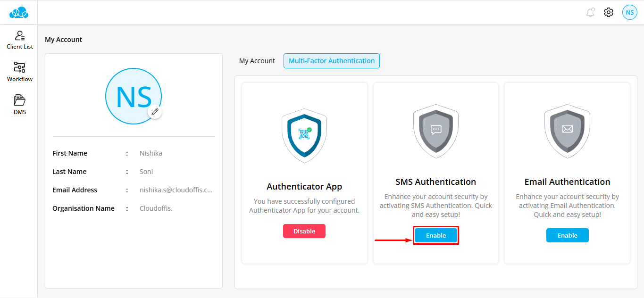Screen dimensions: 644x298
Task: Open Workflow in the sidebar
Action: [19, 72]
